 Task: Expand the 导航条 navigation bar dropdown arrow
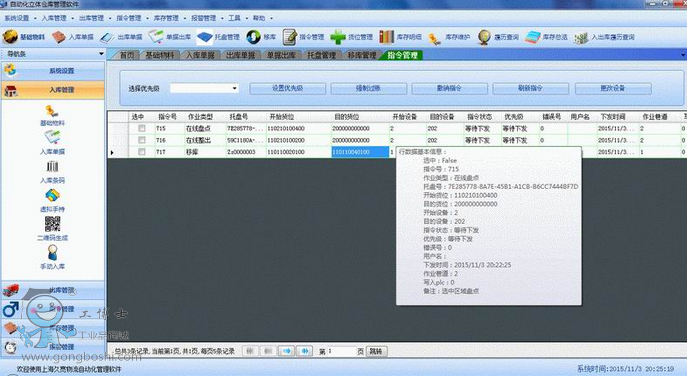click(102, 54)
